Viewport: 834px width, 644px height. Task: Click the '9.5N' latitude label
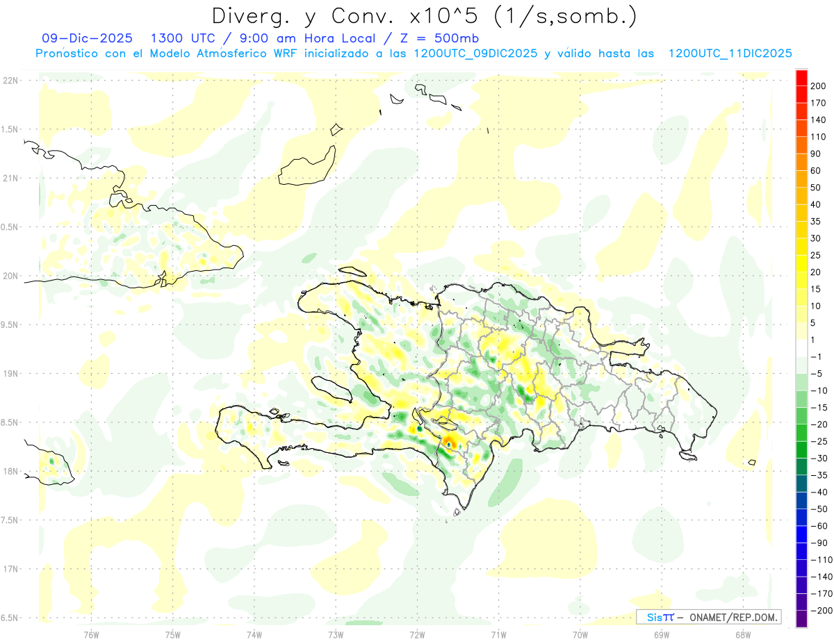pyautogui.click(x=10, y=324)
